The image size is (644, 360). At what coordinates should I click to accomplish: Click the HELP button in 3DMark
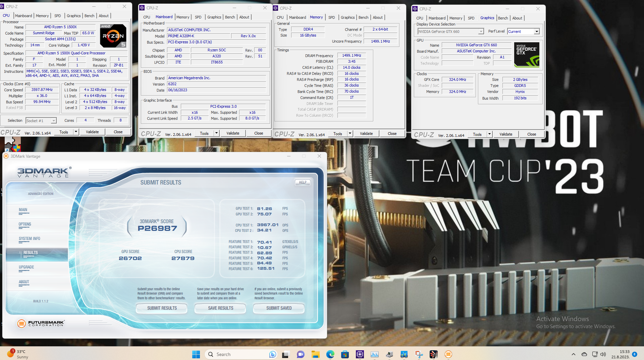(303, 183)
